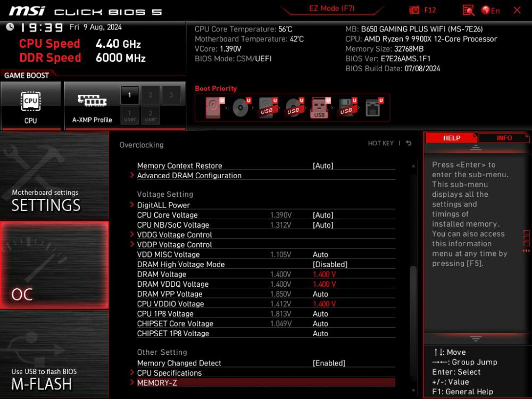Collapse the help panel using the top grip
532x399 pixels.
point(476,147)
